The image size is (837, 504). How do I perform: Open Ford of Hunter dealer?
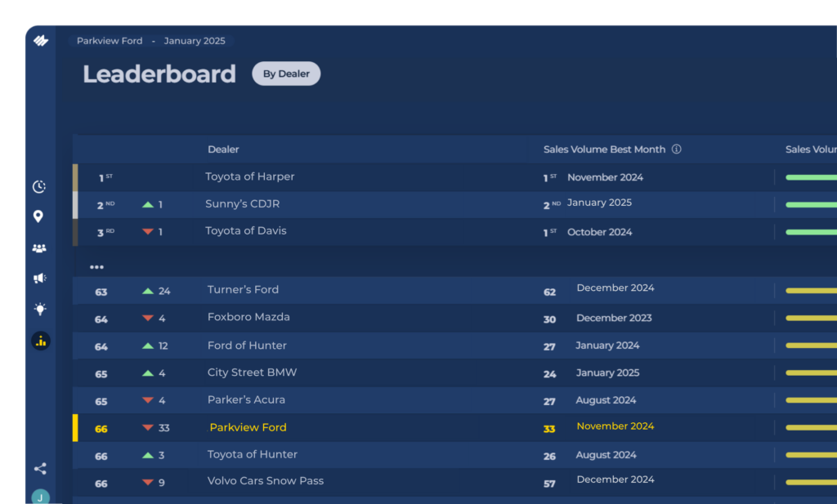coord(247,346)
